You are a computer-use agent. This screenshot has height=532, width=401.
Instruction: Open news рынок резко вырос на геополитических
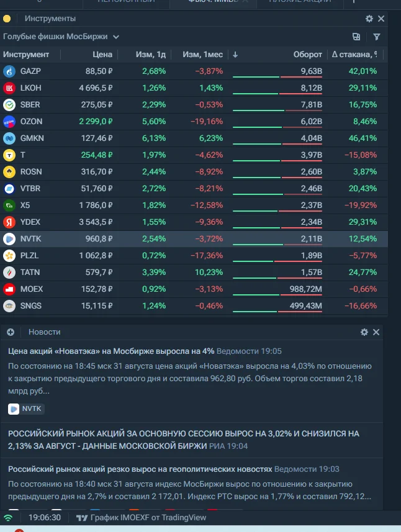(x=140, y=469)
